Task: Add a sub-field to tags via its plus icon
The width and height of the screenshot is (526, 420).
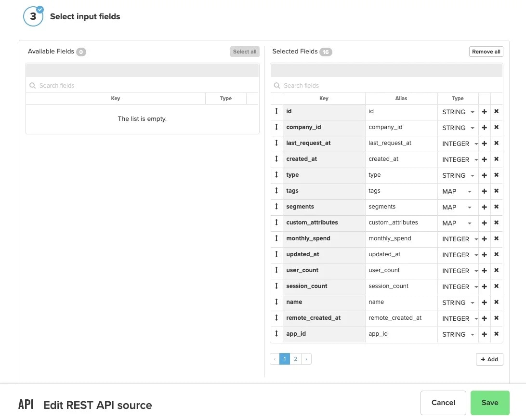Action: point(484,191)
